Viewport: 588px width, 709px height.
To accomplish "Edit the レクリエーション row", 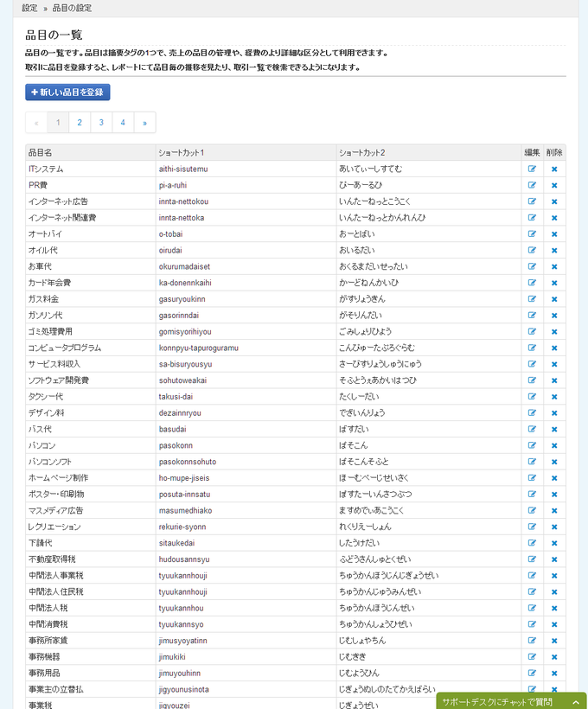I will [532, 527].
